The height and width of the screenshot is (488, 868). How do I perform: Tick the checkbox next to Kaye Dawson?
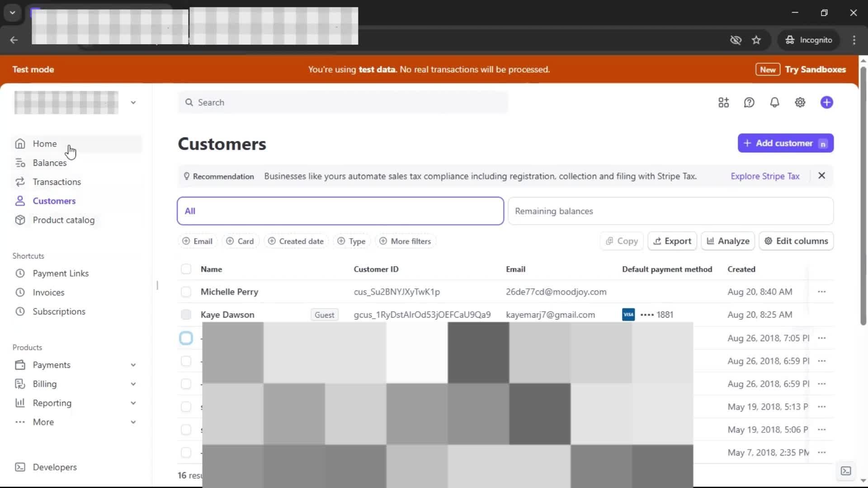(x=186, y=315)
